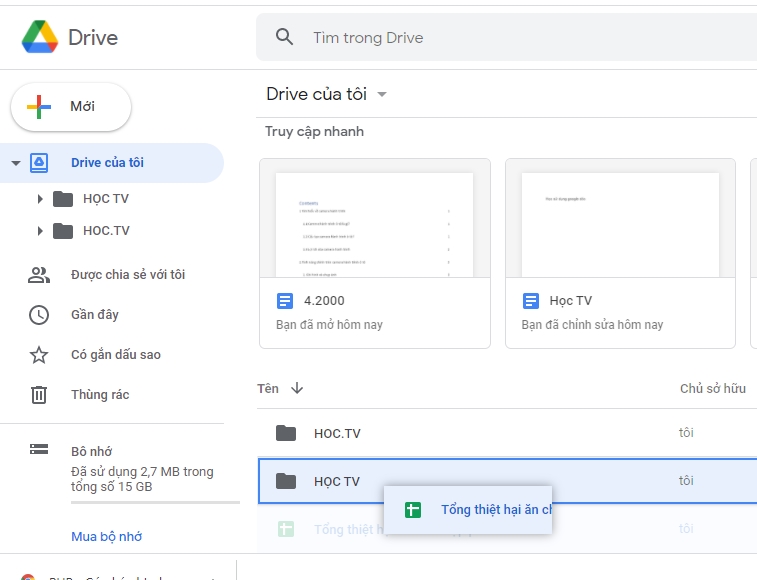This screenshot has width=757, height=580.
Task: Open 'HỌC TV' folder in sidebar
Action: (x=106, y=199)
